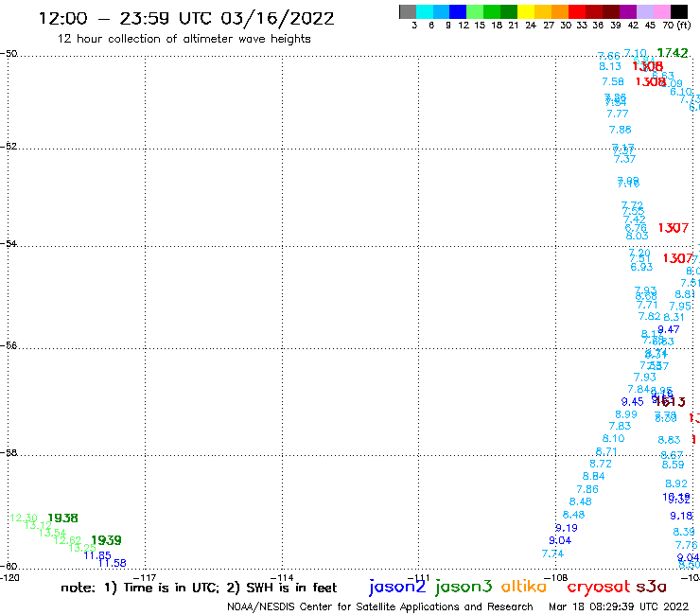
Task: Click the wave height value '8.84'
Action: (x=594, y=476)
